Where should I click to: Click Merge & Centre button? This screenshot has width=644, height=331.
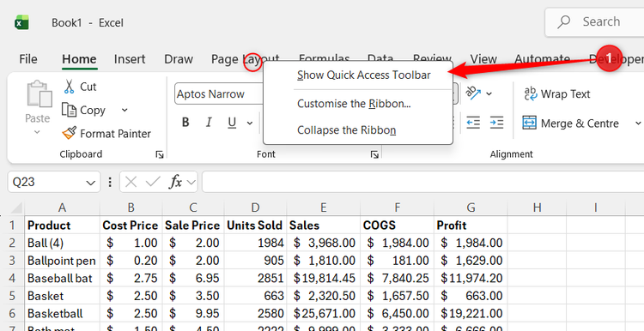point(570,123)
